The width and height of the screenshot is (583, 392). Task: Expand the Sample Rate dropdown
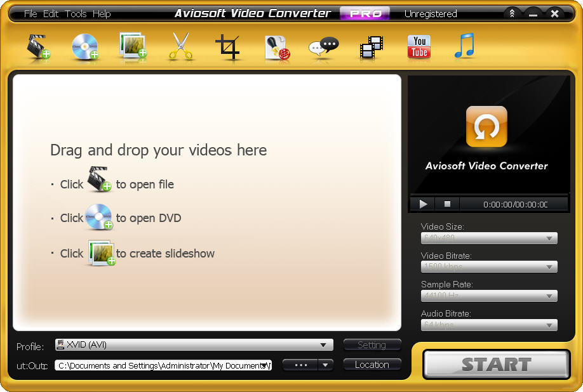click(489, 296)
